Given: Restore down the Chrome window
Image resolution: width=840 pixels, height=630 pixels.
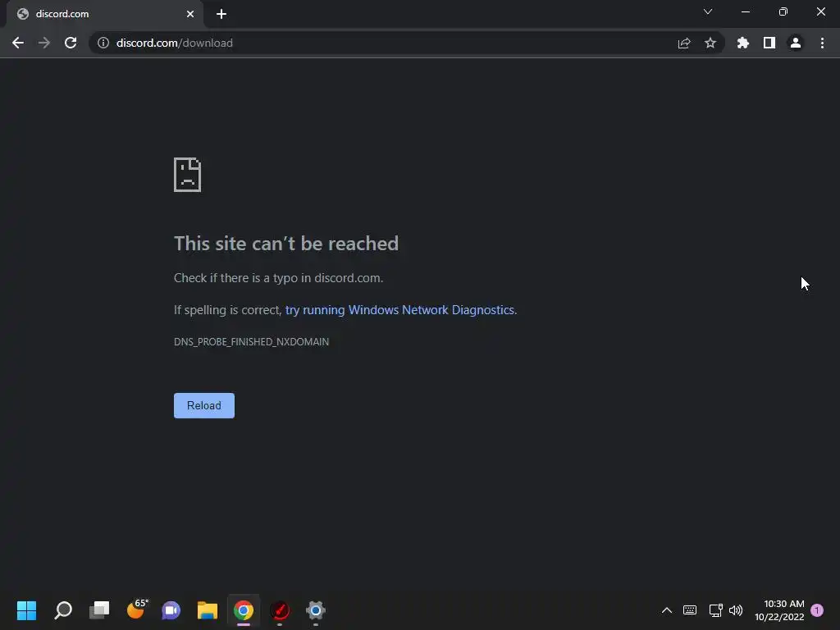Looking at the screenshot, I should pyautogui.click(x=783, y=11).
